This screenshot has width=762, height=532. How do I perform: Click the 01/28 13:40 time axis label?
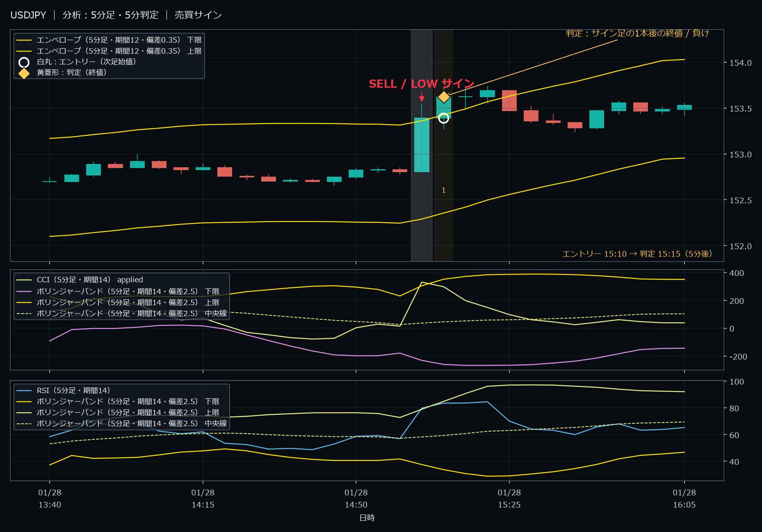[x=50, y=498]
